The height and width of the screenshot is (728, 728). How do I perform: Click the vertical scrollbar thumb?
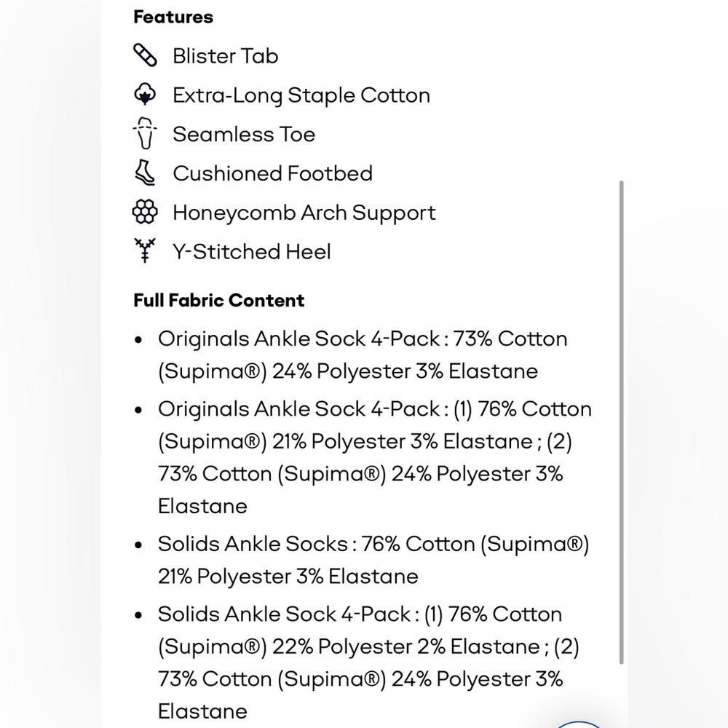point(621,422)
